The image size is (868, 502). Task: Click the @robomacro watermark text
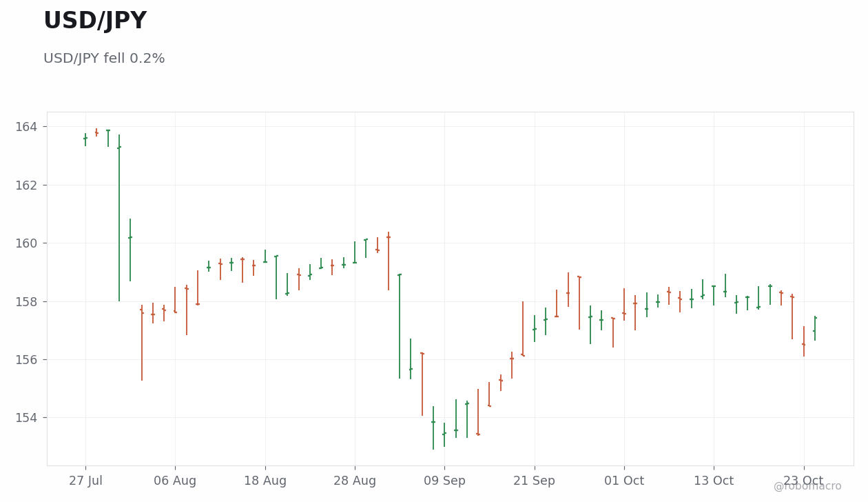(x=807, y=486)
